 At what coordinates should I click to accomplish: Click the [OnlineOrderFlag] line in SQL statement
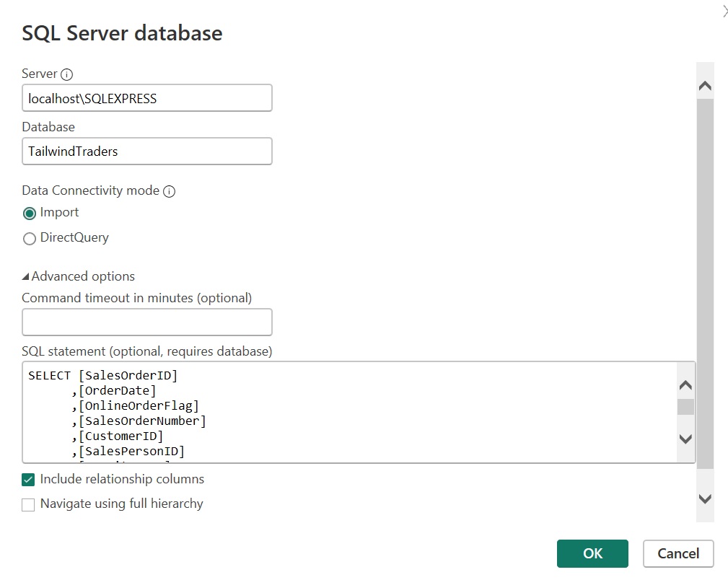click(135, 406)
